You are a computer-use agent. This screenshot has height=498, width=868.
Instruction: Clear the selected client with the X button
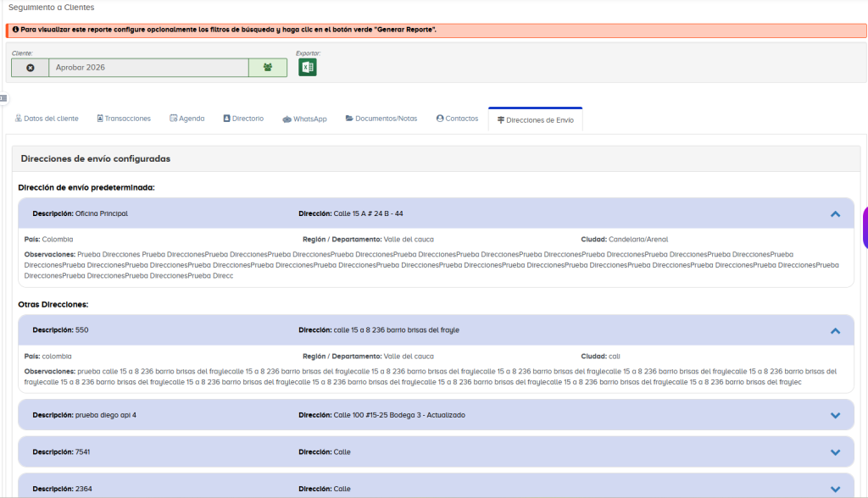point(30,68)
